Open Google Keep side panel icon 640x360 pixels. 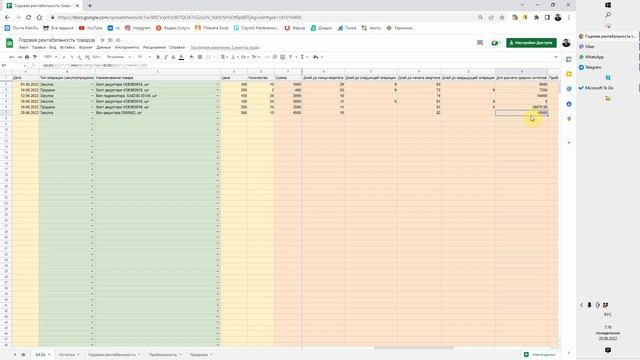(x=569, y=74)
